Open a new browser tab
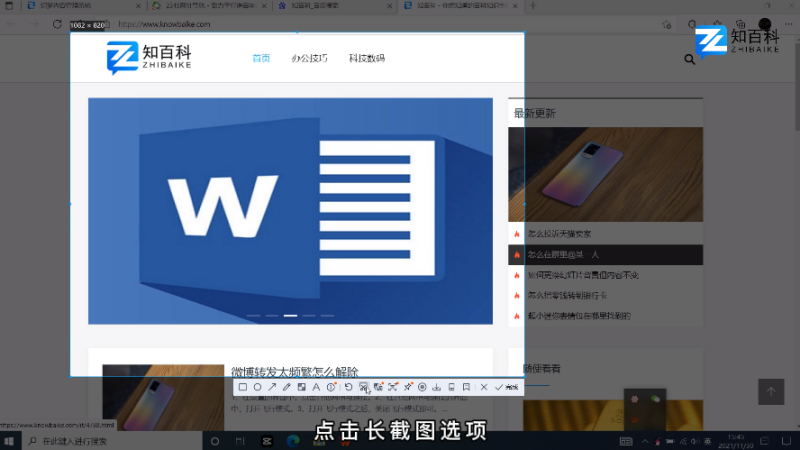 533,6
